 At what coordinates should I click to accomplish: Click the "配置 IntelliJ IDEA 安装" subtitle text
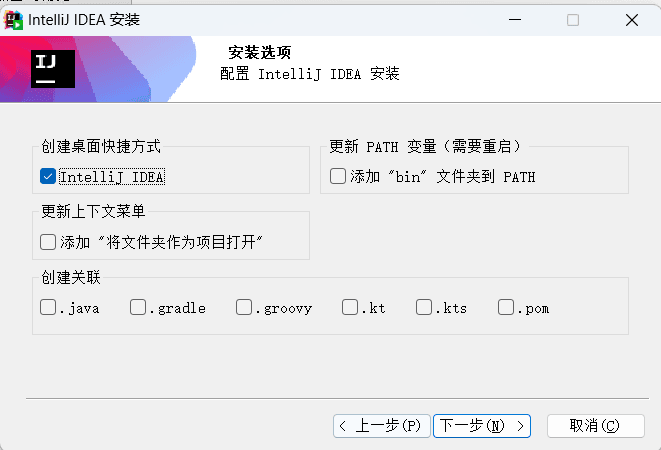coord(310,74)
